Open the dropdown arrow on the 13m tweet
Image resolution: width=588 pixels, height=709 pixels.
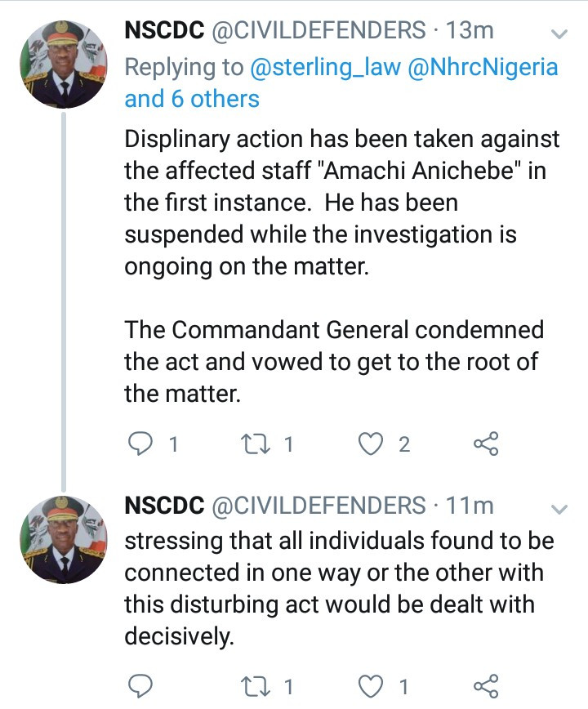click(x=559, y=34)
